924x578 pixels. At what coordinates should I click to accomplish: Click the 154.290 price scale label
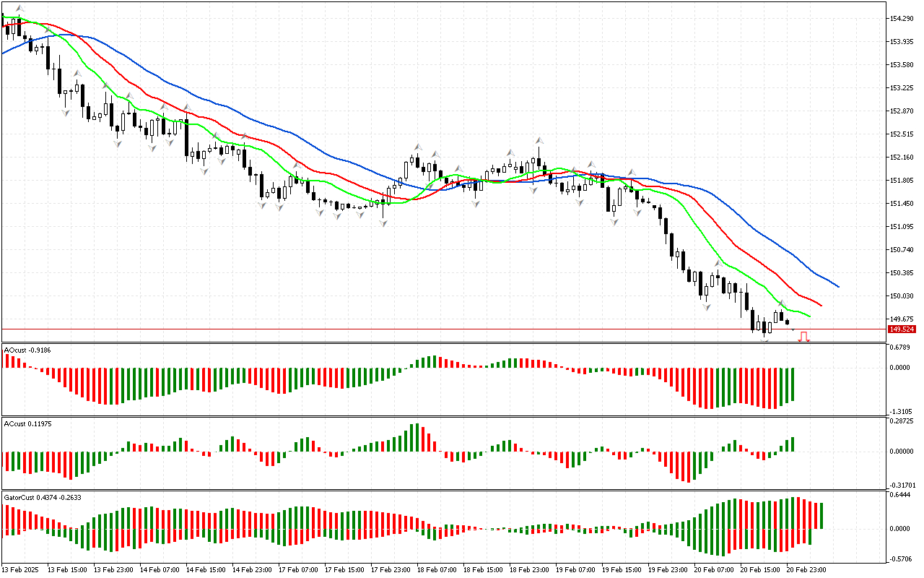[901, 18]
